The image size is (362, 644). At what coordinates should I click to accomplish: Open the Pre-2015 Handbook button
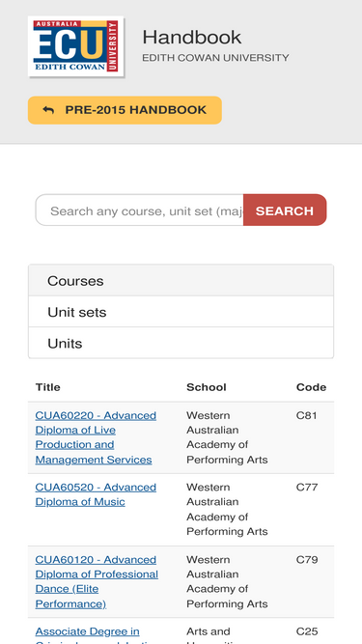coord(125,110)
